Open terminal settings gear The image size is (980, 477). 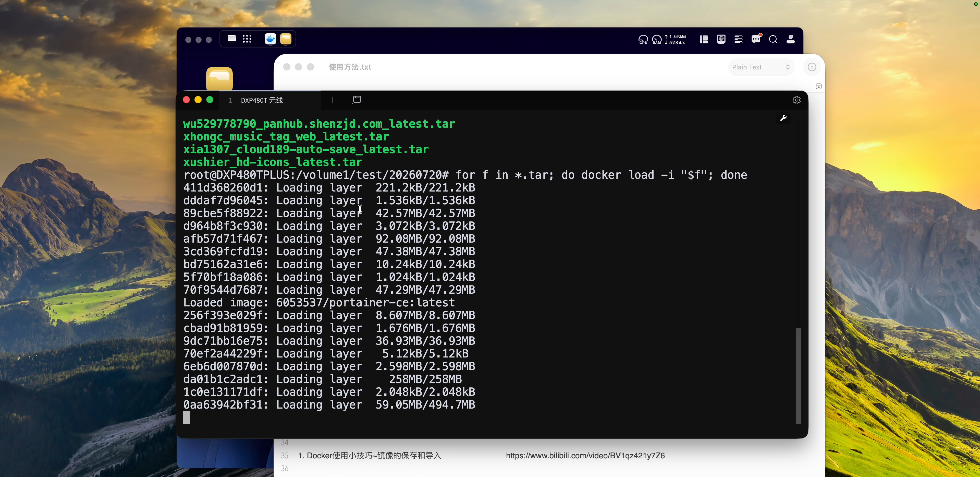[797, 100]
